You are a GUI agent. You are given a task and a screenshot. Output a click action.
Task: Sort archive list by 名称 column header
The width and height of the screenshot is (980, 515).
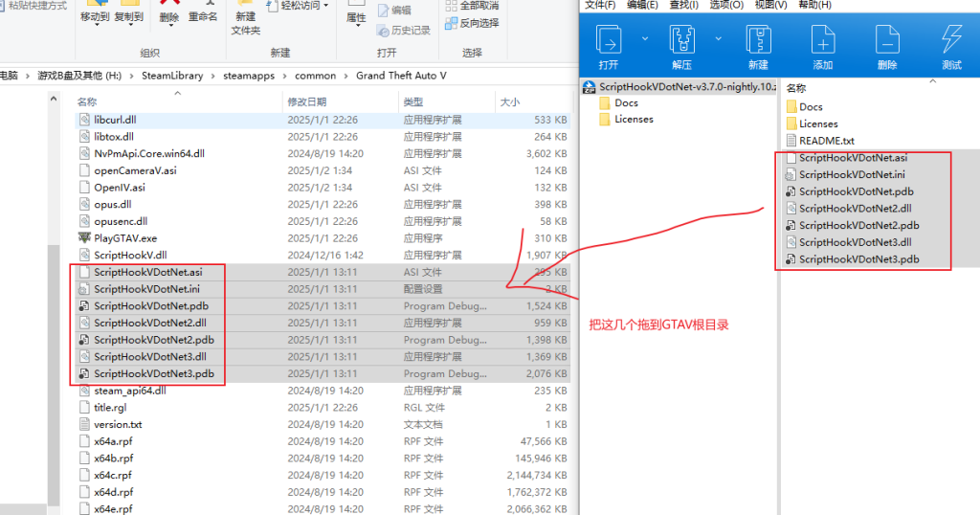[796, 89]
